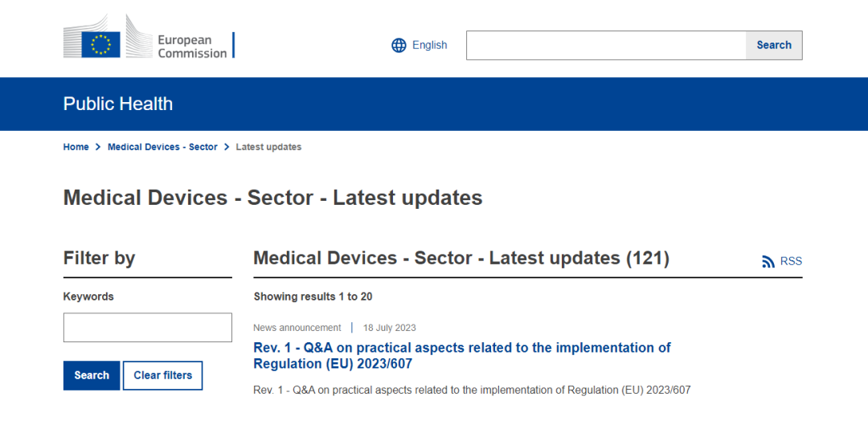Click the News announcement label
This screenshot has height=421, width=868.
(297, 328)
